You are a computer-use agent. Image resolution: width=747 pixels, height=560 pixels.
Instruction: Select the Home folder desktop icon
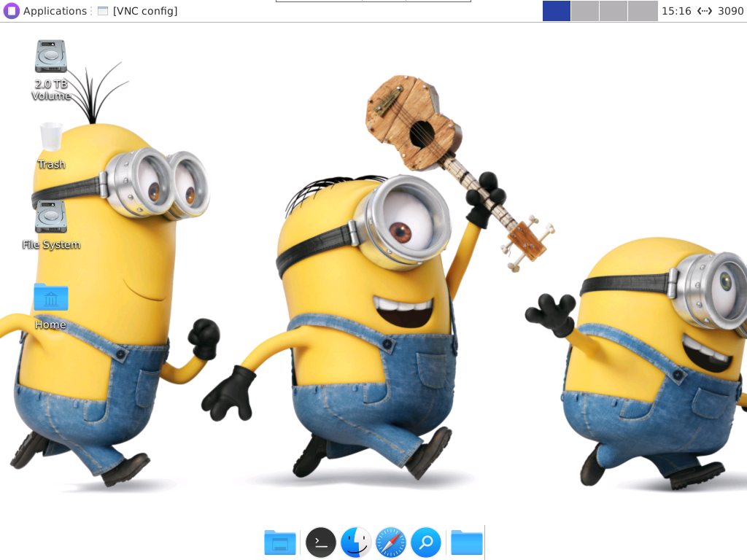50,306
